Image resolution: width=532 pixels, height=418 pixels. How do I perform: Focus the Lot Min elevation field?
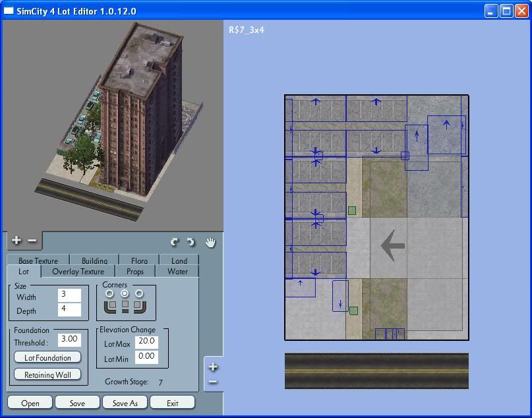146,357
